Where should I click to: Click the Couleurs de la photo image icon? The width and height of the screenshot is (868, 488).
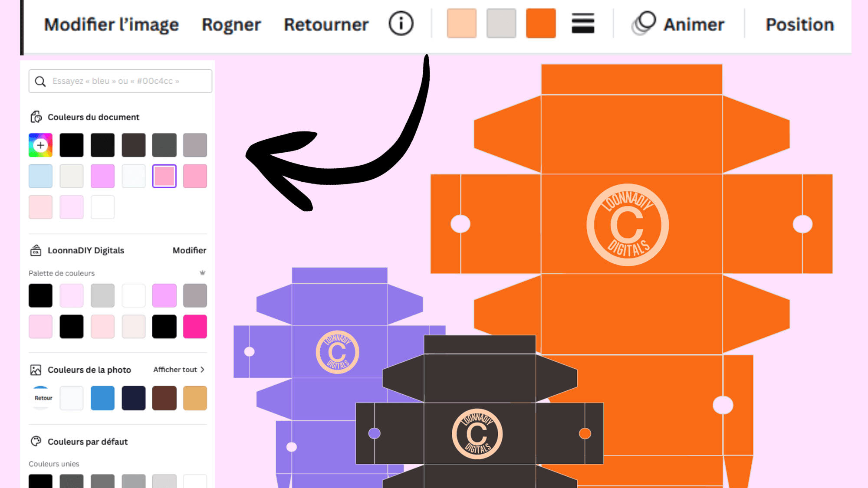click(36, 370)
